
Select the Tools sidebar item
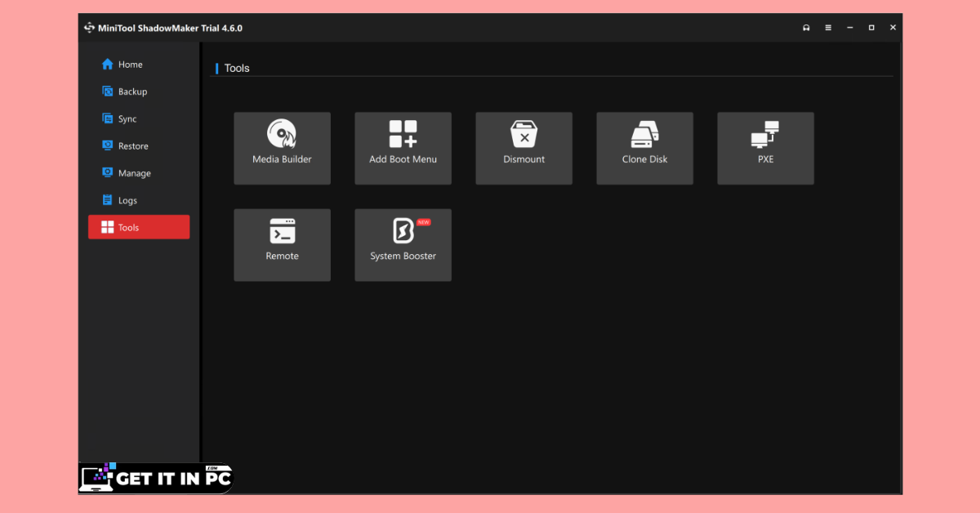point(139,227)
